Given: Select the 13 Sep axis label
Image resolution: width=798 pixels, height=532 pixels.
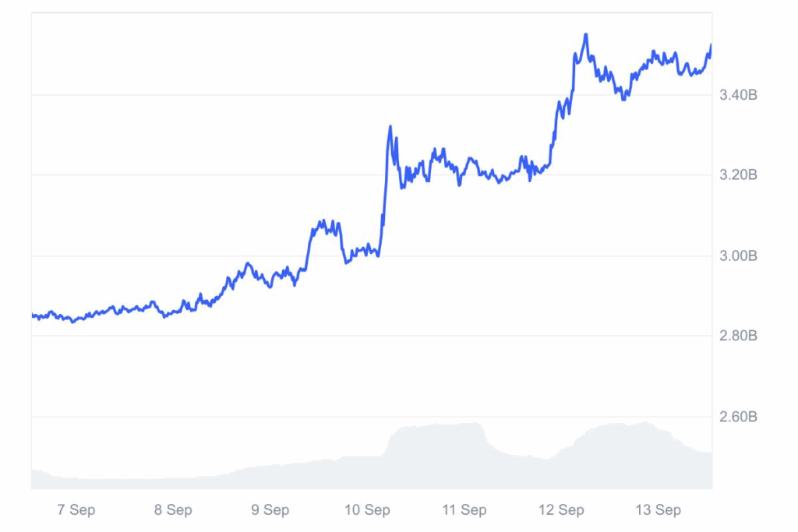Looking at the screenshot, I should pyautogui.click(x=658, y=510).
